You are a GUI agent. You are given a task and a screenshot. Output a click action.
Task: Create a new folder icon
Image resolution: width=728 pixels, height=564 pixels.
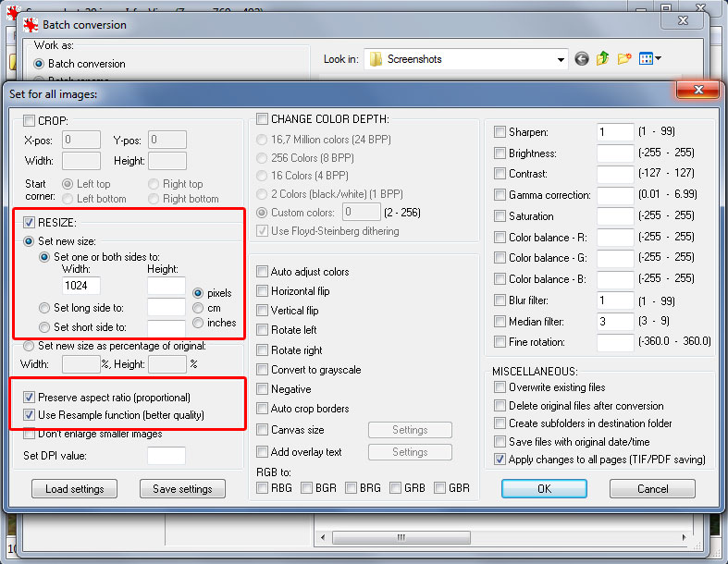click(624, 59)
